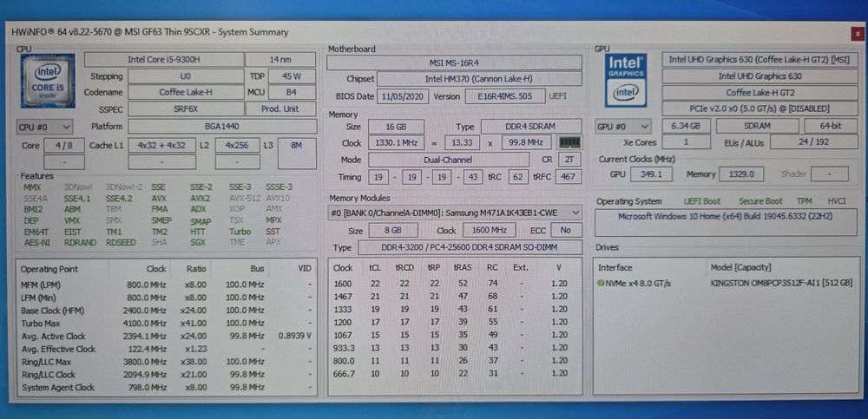Click the AES-NI feature label
The width and height of the screenshot is (868, 419).
tap(36, 242)
